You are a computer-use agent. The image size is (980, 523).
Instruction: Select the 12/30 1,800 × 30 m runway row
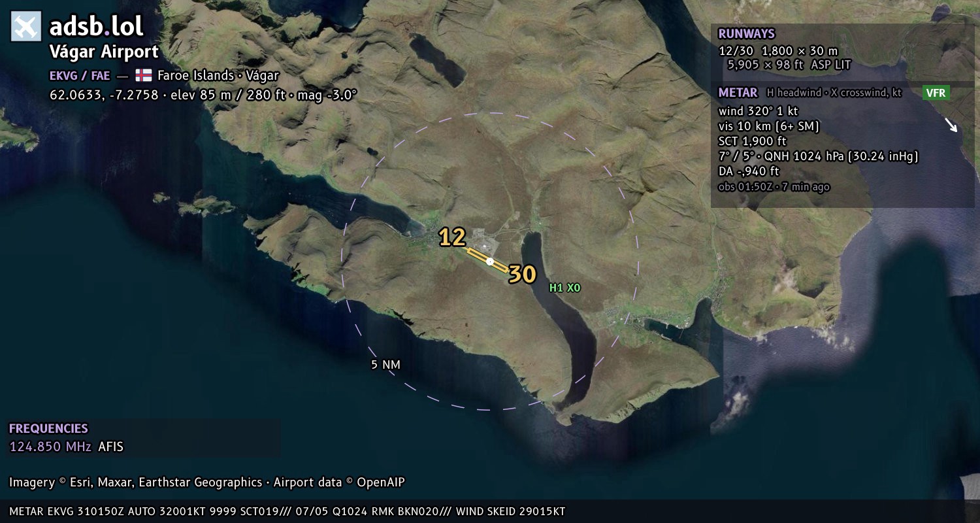[777, 51]
